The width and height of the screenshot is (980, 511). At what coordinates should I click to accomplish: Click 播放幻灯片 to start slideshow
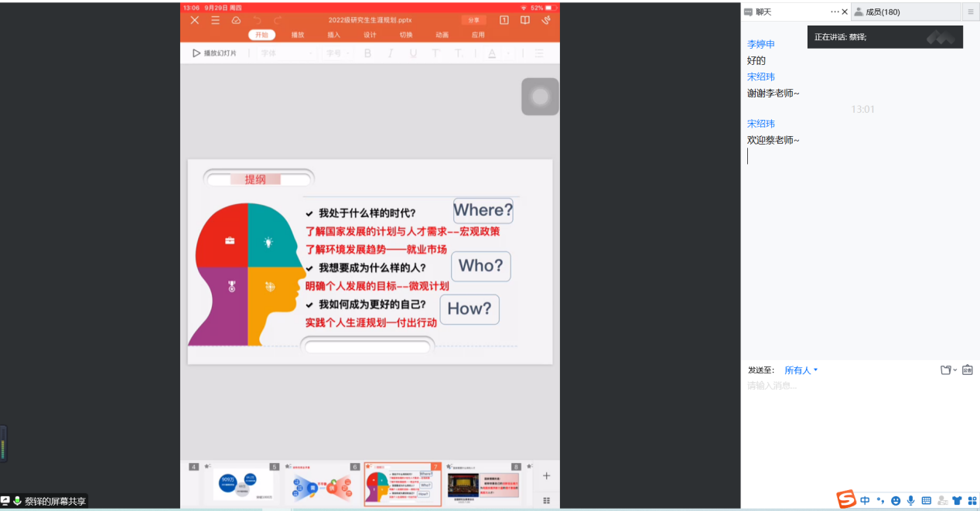215,53
